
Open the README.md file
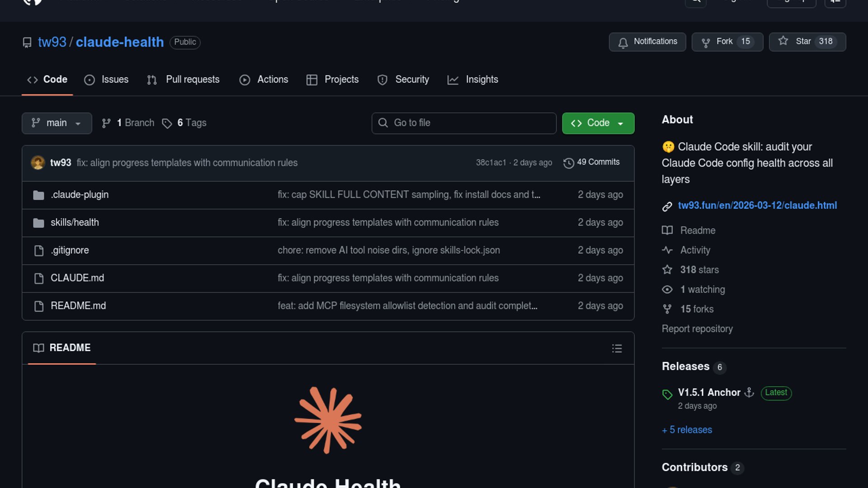[78, 306]
